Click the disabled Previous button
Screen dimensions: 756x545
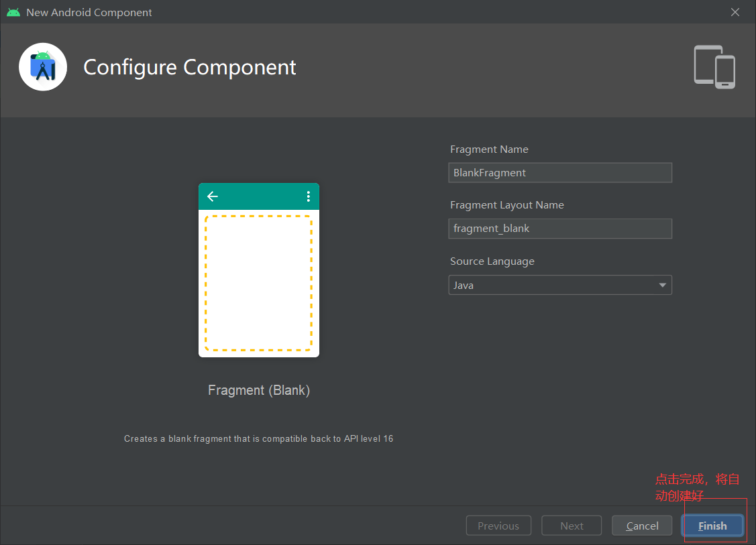point(498,526)
